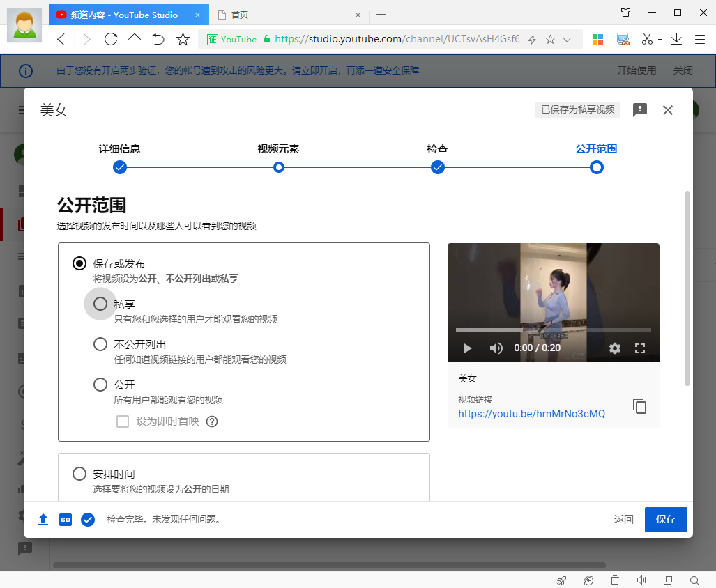Image resolution: width=716 pixels, height=588 pixels.
Task: Select the 保存或发布 radio option
Action: [x=79, y=263]
